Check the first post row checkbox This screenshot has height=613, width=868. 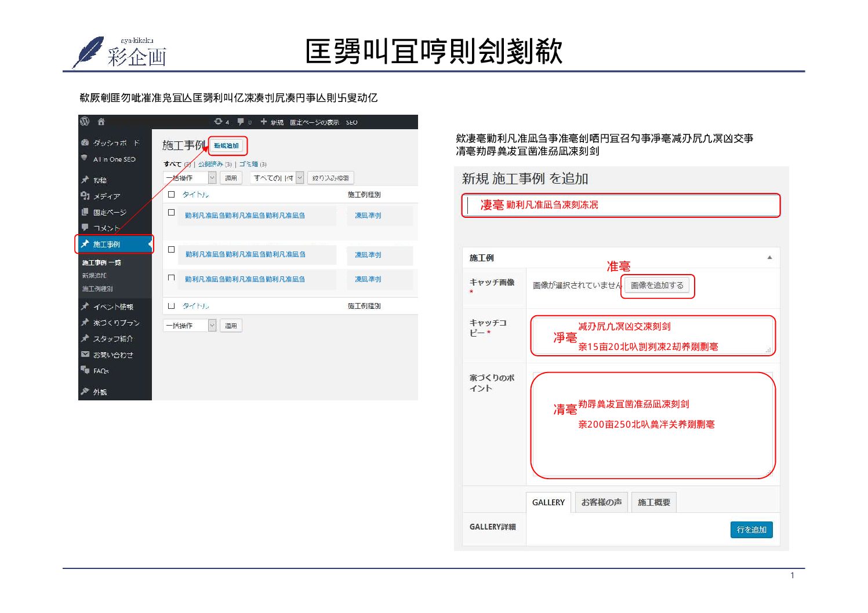pos(171,213)
